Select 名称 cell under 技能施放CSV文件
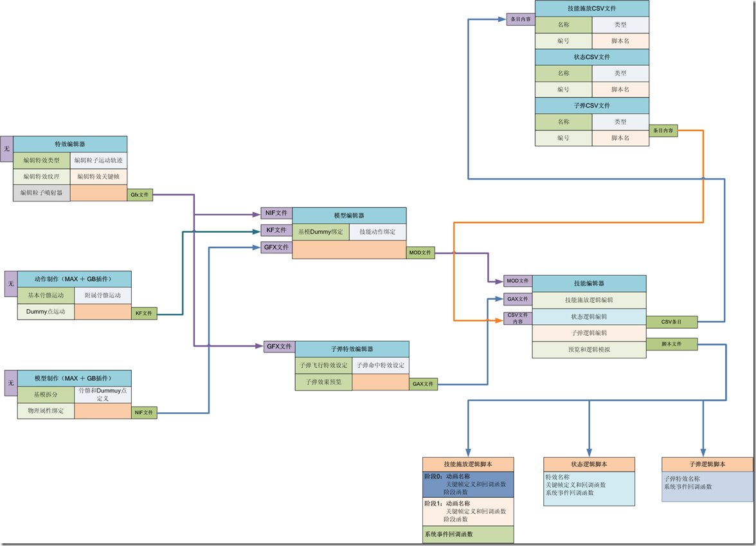The width and height of the screenshot is (756, 546). click(x=564, y=24)
